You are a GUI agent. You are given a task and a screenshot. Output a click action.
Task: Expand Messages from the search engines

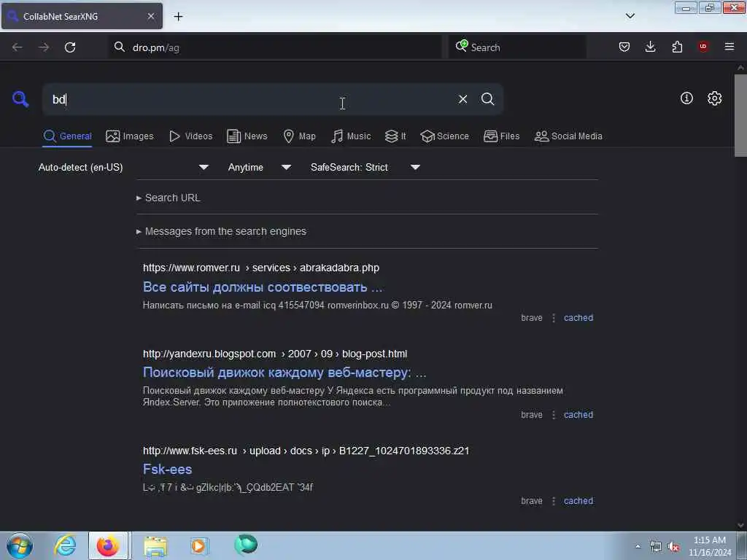tap(221, 231)
